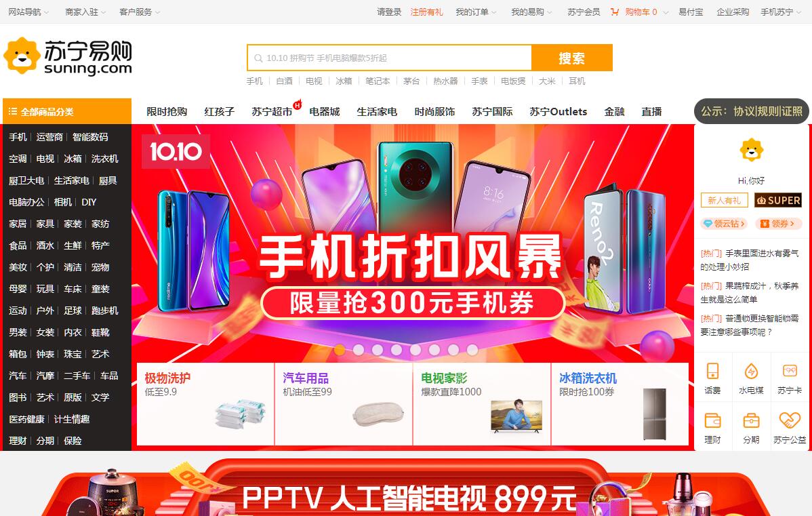The height and width of the screenshot is (516, 812).
Task: Switch to the second banner carousel dot
Action: [359, 350]
